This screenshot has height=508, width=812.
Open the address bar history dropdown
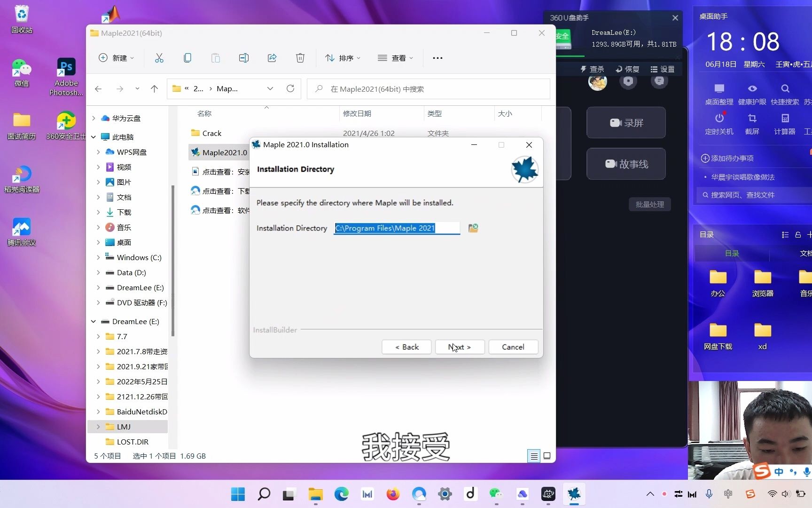[270, 89]
